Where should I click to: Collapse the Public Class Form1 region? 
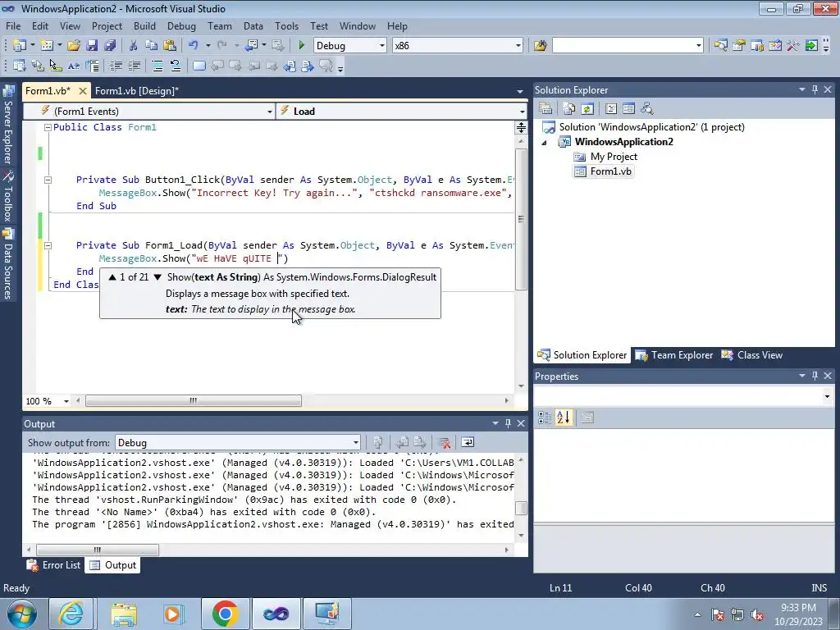point(48,127)
